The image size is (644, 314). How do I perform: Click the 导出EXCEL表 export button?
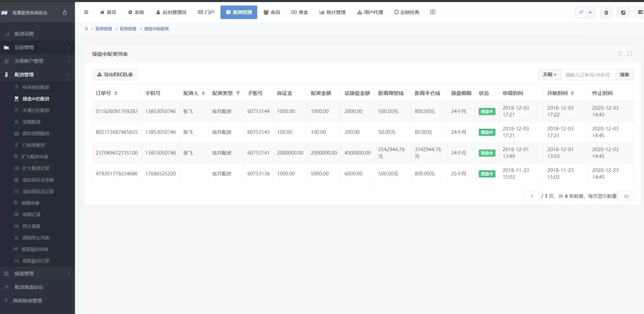point(114,74)
